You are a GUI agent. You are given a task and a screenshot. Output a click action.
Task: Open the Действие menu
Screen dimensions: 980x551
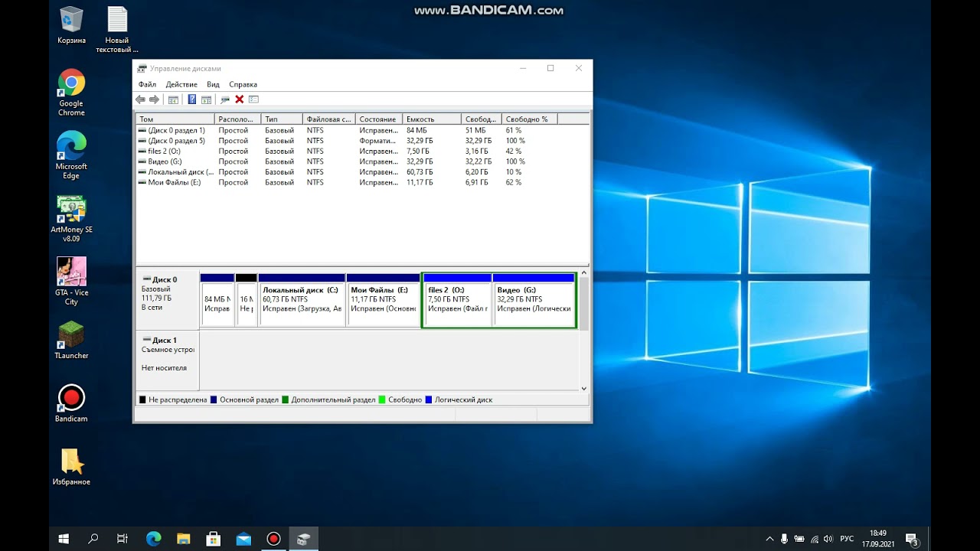pyautogui.click(x=181, y=84)
